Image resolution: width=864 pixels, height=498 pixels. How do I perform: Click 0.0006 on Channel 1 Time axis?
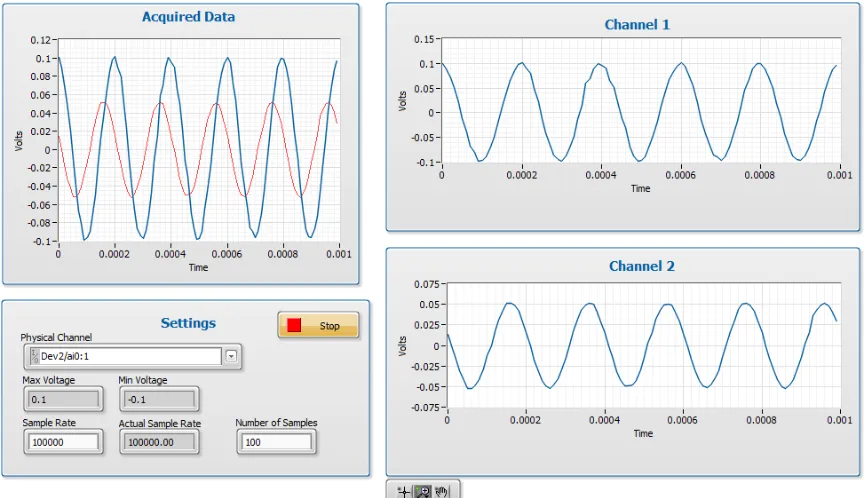click(x=681, y=175)
